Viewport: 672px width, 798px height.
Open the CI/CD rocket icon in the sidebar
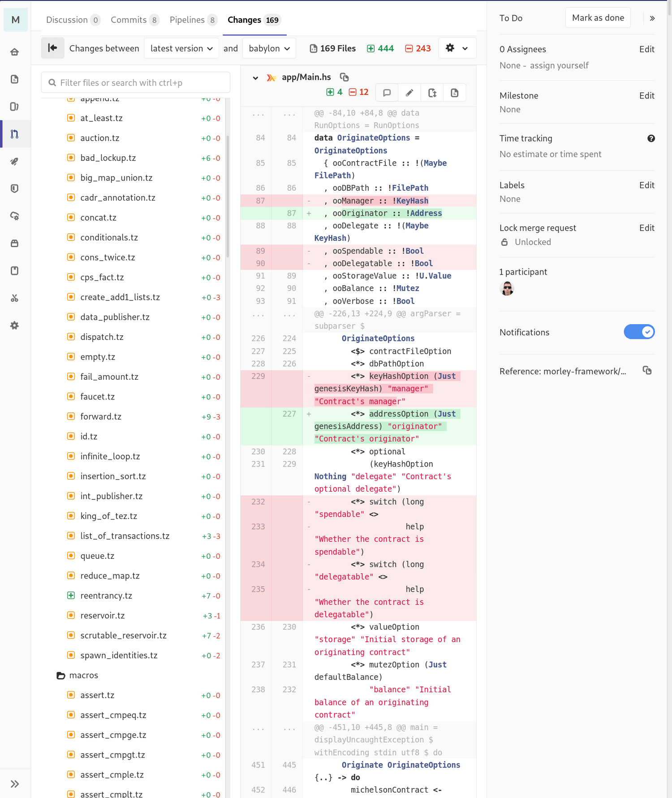tap(14, 161)
